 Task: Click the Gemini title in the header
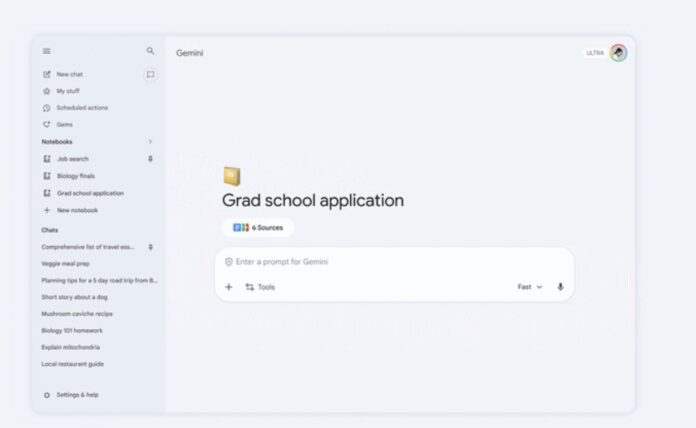[x=190, y=53]
